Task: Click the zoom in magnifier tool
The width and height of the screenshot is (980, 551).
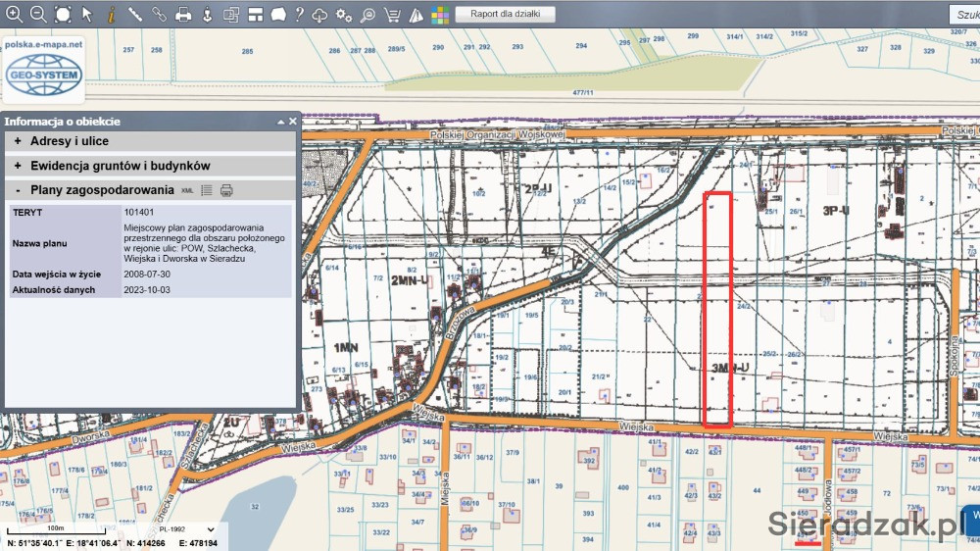Action: 14,15
